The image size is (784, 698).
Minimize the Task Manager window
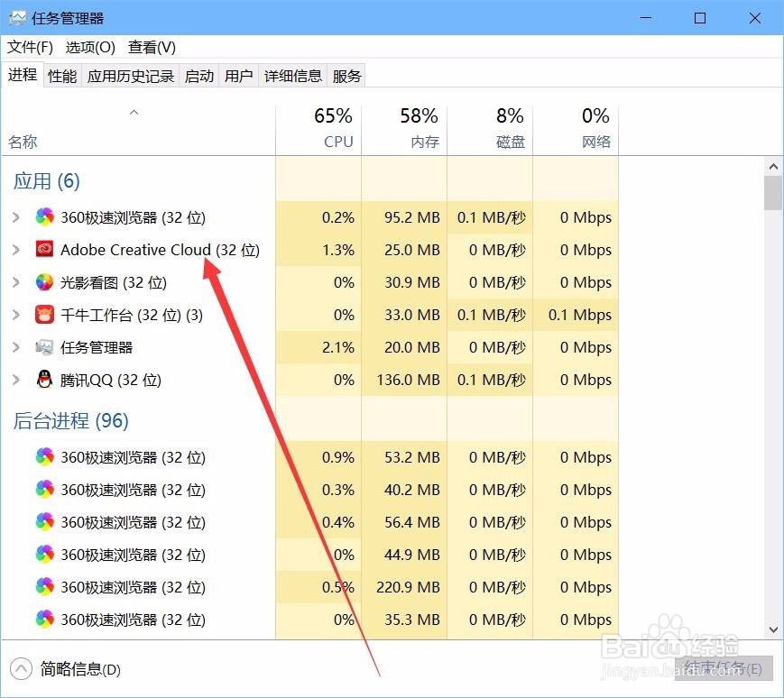(646, 18)
